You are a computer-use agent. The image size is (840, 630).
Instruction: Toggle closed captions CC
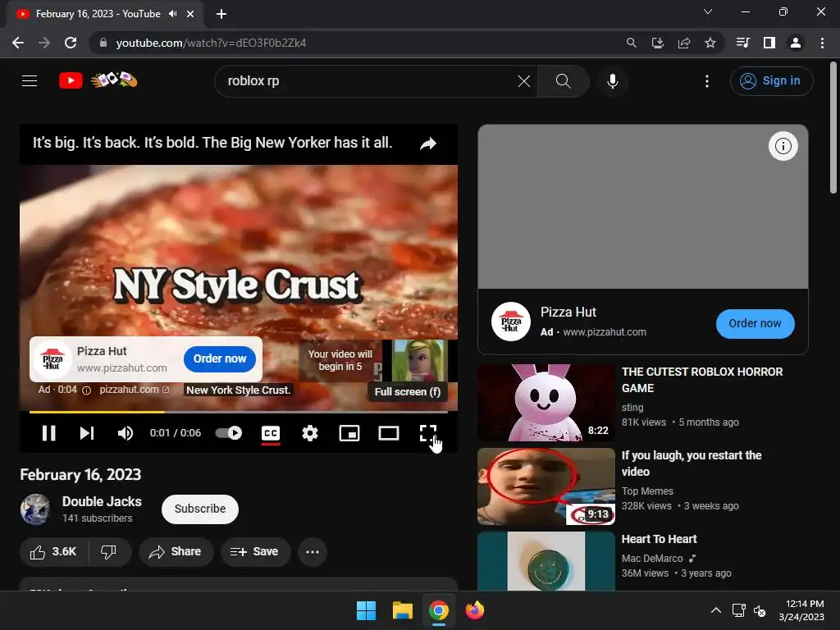point(271,433)
